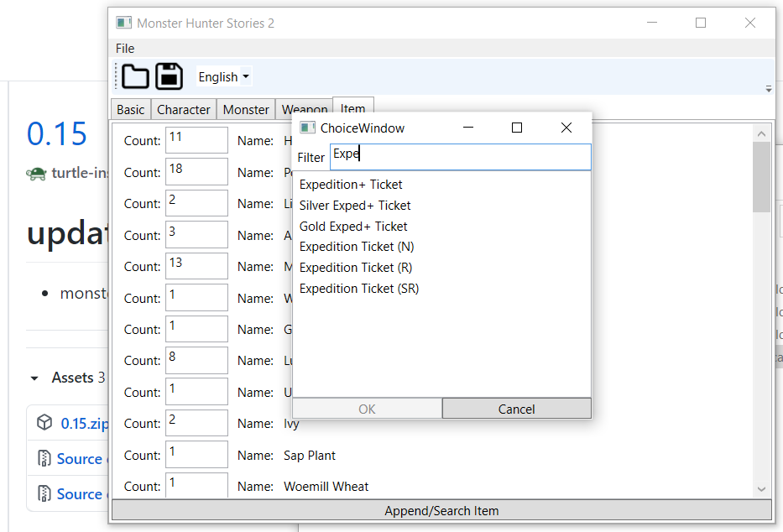Close the Monster Hunter Stories 2 window
Screen dimensions: 783x532
[749, 23]
